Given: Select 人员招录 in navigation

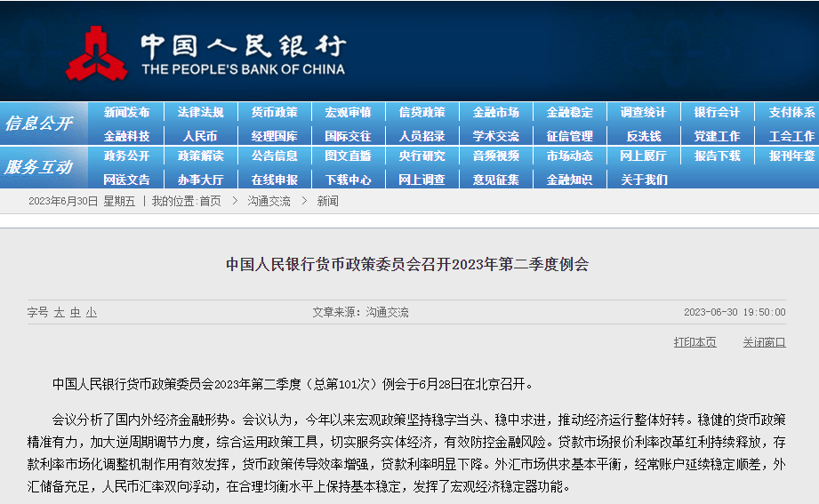Looking at the screenshot, I should coord(422,136).
